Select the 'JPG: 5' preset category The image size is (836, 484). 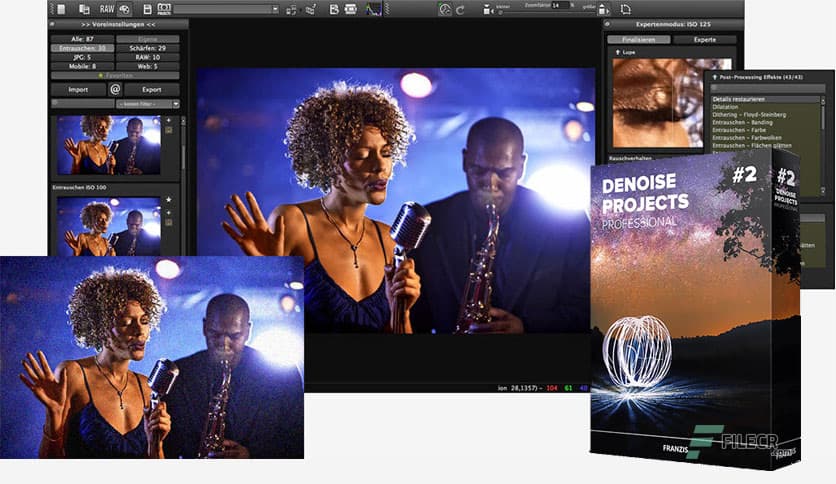pyautogui.click(x=83, y=57)
